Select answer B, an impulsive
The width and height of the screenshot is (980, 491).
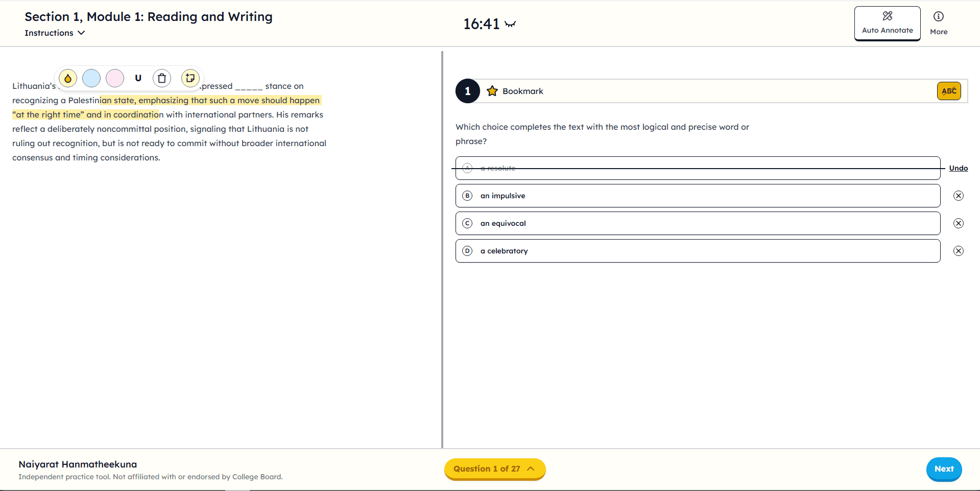pos(697,196)
